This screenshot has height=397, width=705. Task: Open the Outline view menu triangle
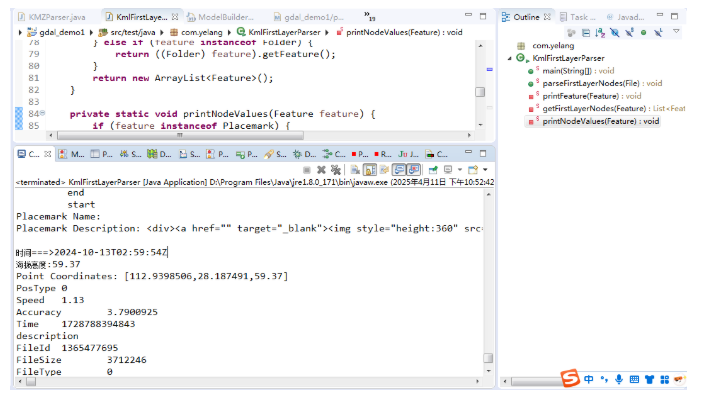point(676,31)
